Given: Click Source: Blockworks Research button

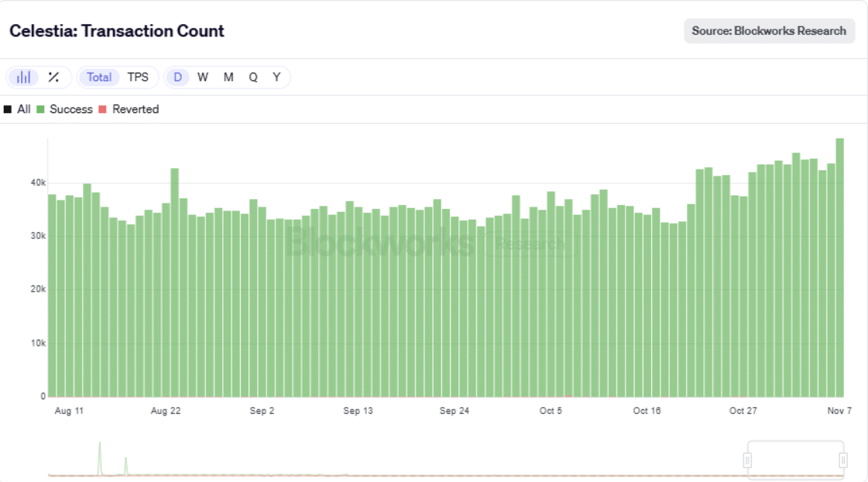Looking at the screenshot, I should pos(769,31).
